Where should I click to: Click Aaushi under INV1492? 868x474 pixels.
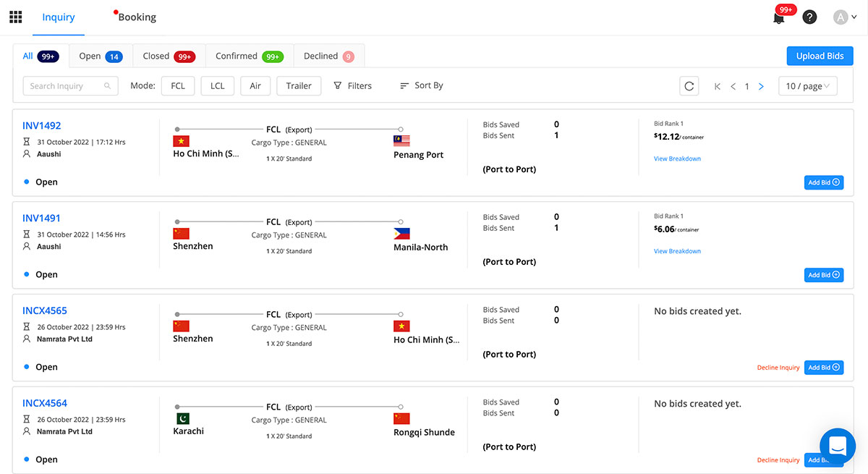tap(49, 154)
